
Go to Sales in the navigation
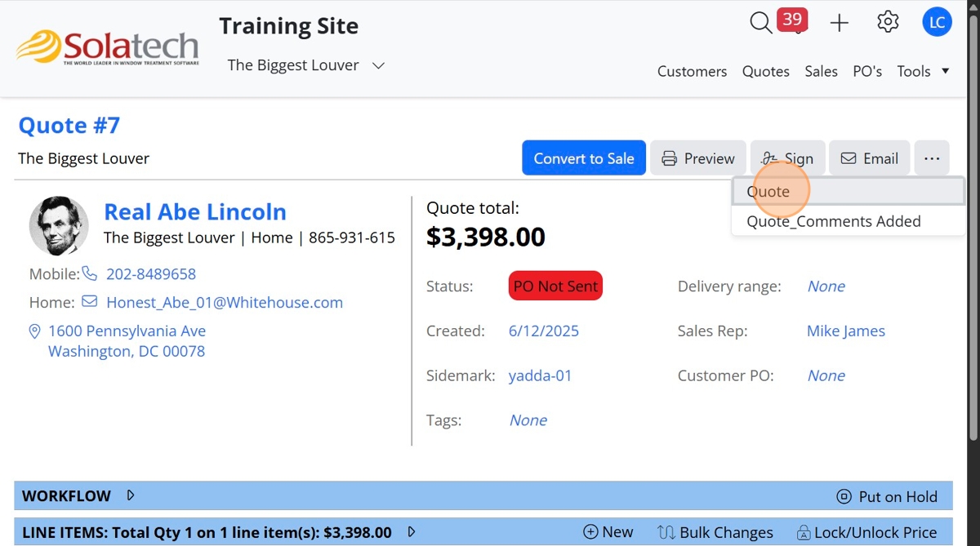[821, 71]
